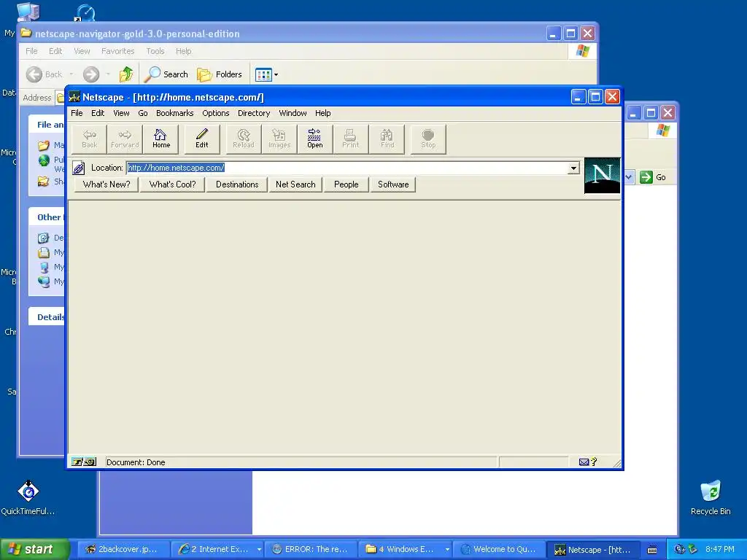Click the 8:47 PM system clock

click(719, 550)
